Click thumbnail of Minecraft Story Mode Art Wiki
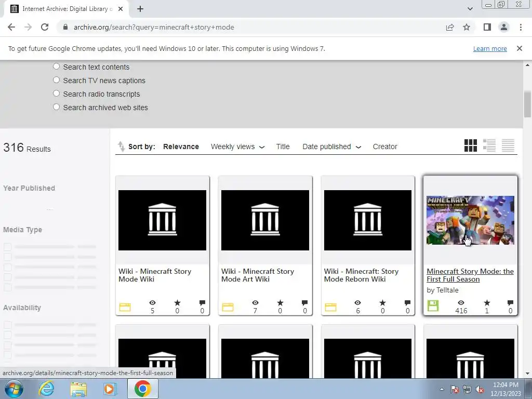 tap(265, 220)
